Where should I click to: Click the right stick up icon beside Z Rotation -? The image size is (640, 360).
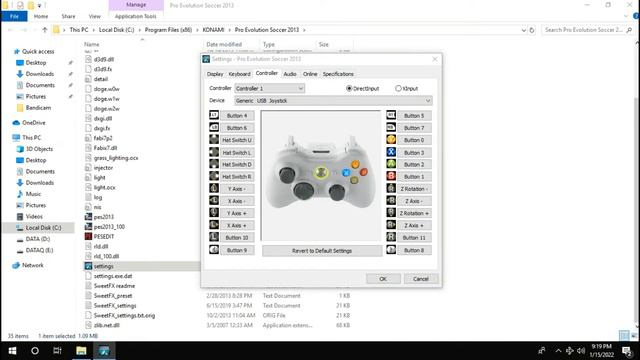[x=391, y=189]
